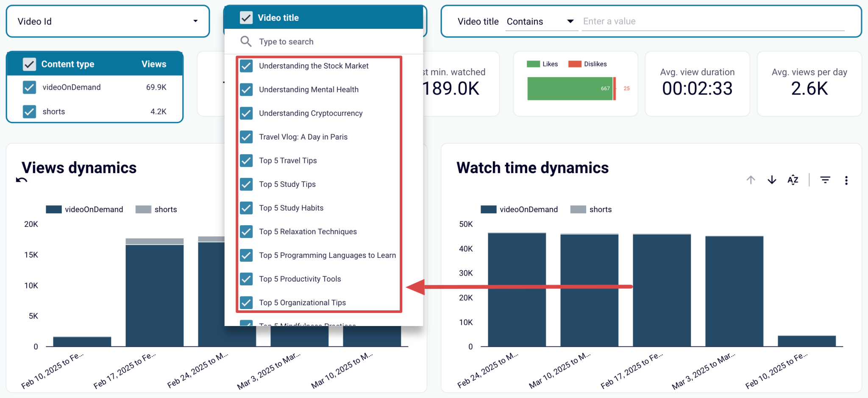Click the search magnifier in the Video title list
Viewport: 868px width, 398px height.
(246, 41)
